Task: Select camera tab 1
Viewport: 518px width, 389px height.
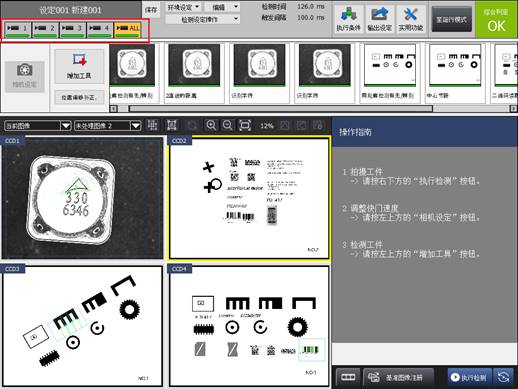Action: (x=18, y=29)
